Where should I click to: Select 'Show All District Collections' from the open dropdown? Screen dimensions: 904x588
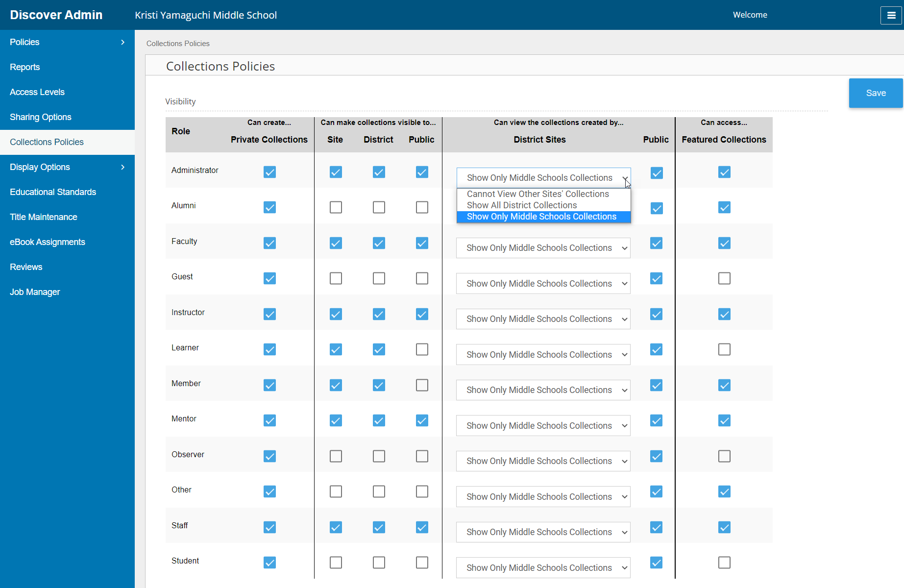click(522, 205)
